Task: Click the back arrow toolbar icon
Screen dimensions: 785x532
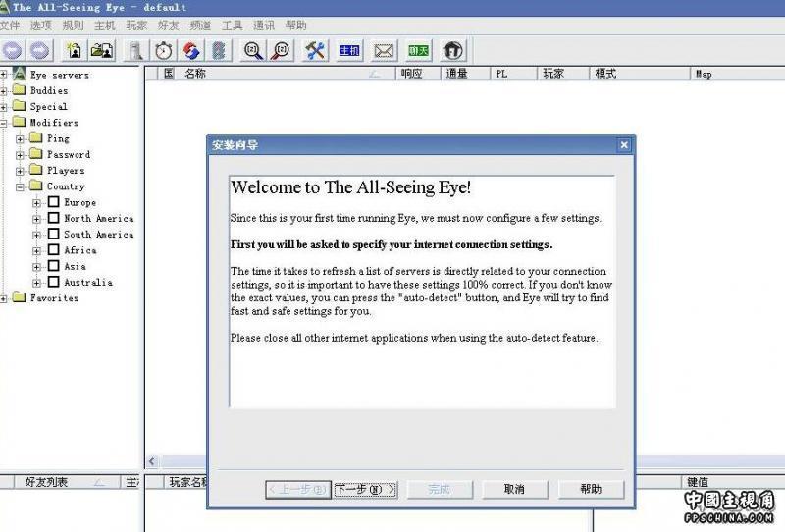Action: (x=13, y=51)
